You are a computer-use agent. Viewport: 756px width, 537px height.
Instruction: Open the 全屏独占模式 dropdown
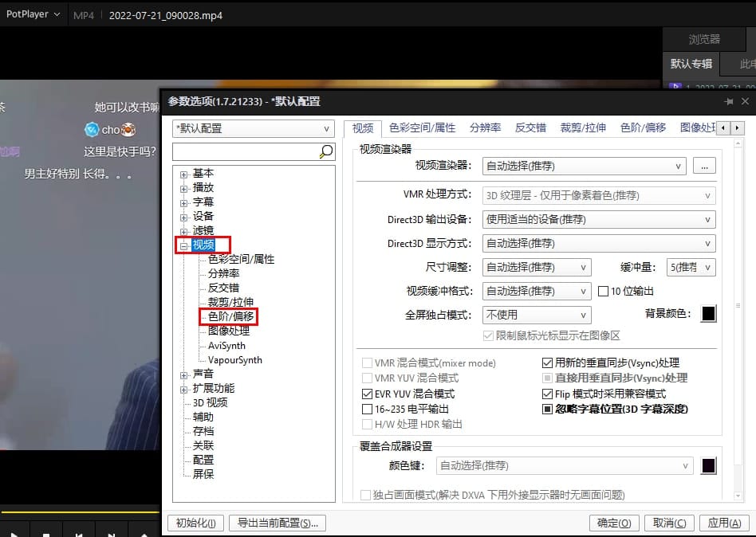(537, 315)
